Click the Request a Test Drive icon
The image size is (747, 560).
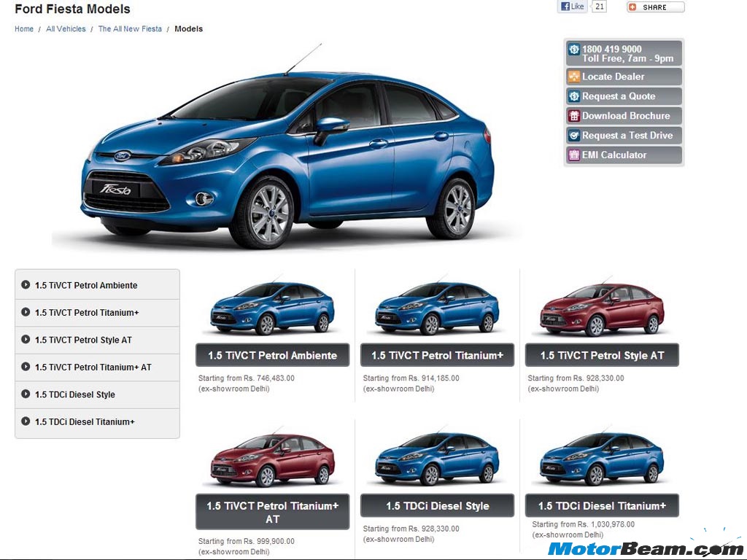[574, 135]
